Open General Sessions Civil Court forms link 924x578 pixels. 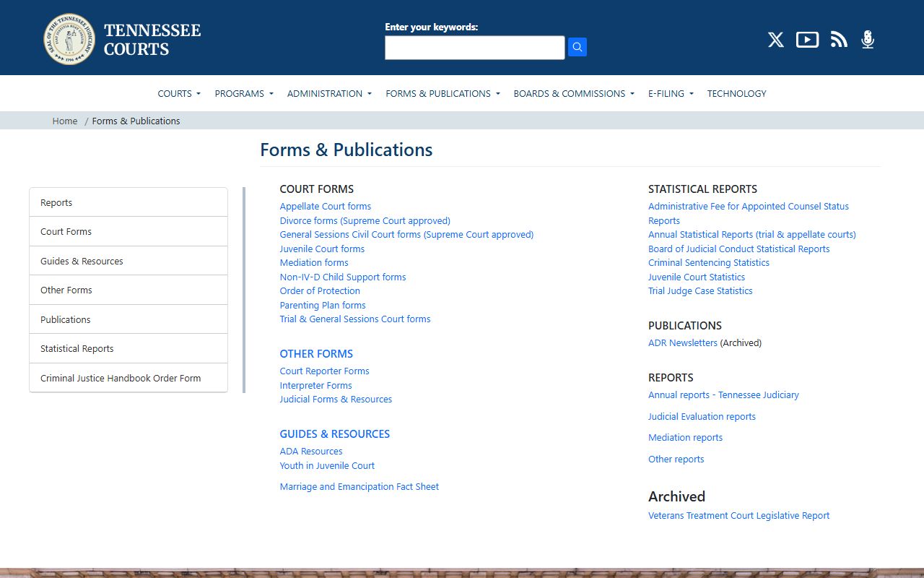click(406, 234)
